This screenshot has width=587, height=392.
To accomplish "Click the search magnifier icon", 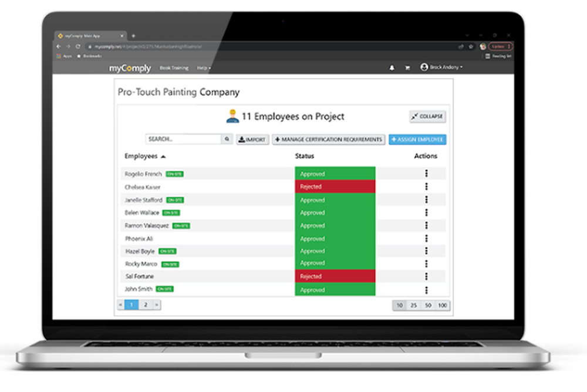I will (226, 139).
